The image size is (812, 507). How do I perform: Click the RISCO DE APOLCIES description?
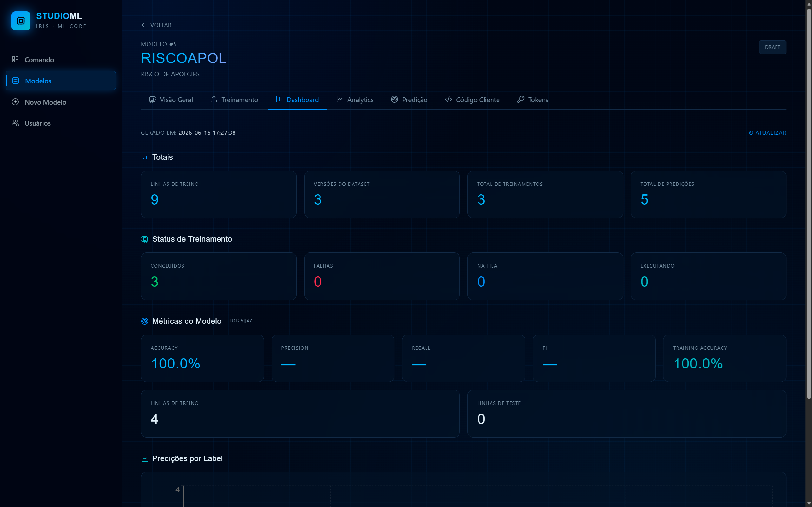point(170,74)
